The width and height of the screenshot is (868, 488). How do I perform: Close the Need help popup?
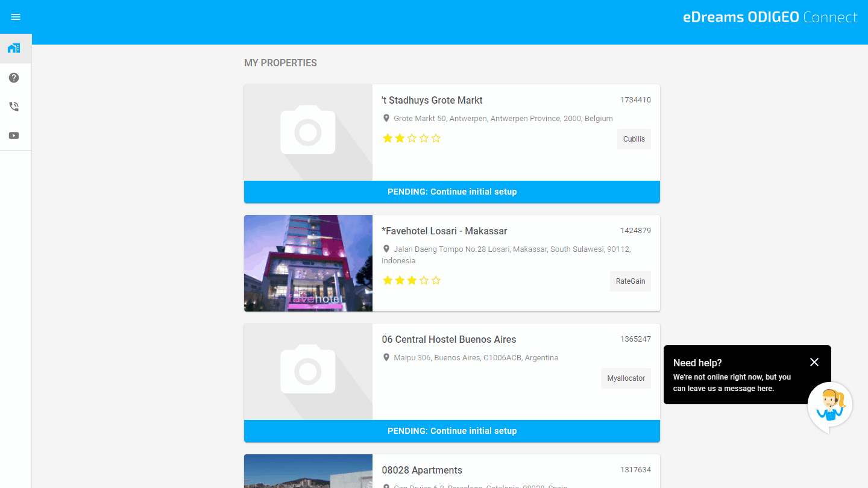click(814, 362)
